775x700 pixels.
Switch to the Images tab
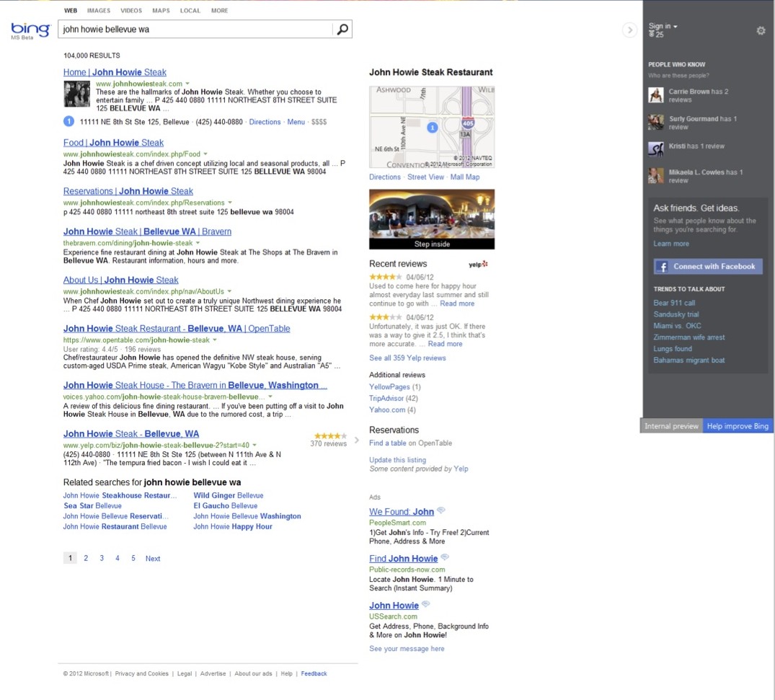tap(99, 11)
